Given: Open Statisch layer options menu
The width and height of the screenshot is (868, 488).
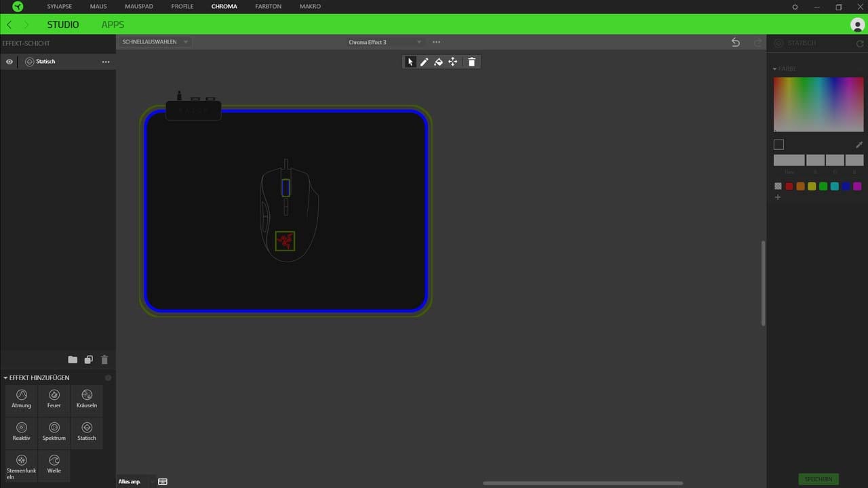Looking at the screenshot, I should 106,62.
